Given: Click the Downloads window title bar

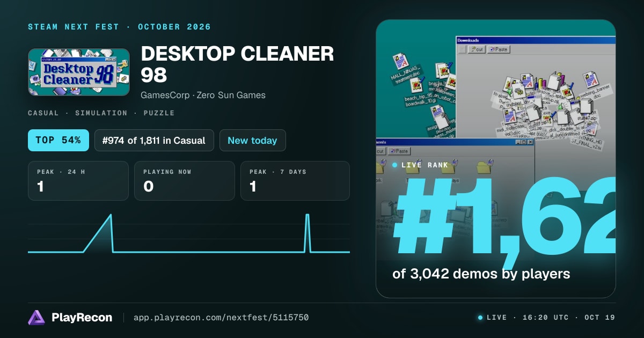Looking at the screenshot, I should pos(536,40).
